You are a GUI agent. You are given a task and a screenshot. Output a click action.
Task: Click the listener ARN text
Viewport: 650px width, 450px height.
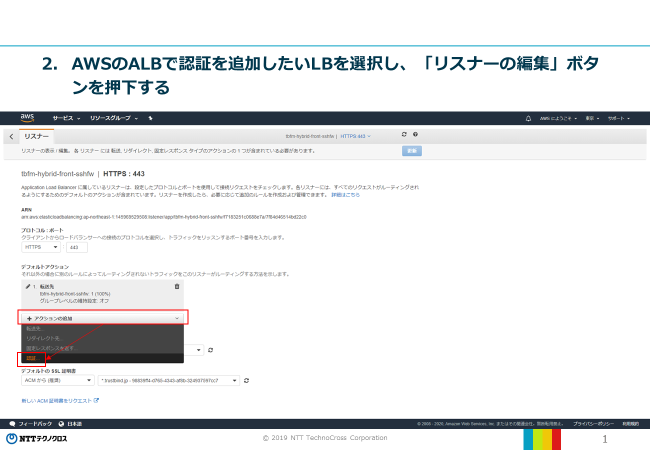tap(164, 217)
